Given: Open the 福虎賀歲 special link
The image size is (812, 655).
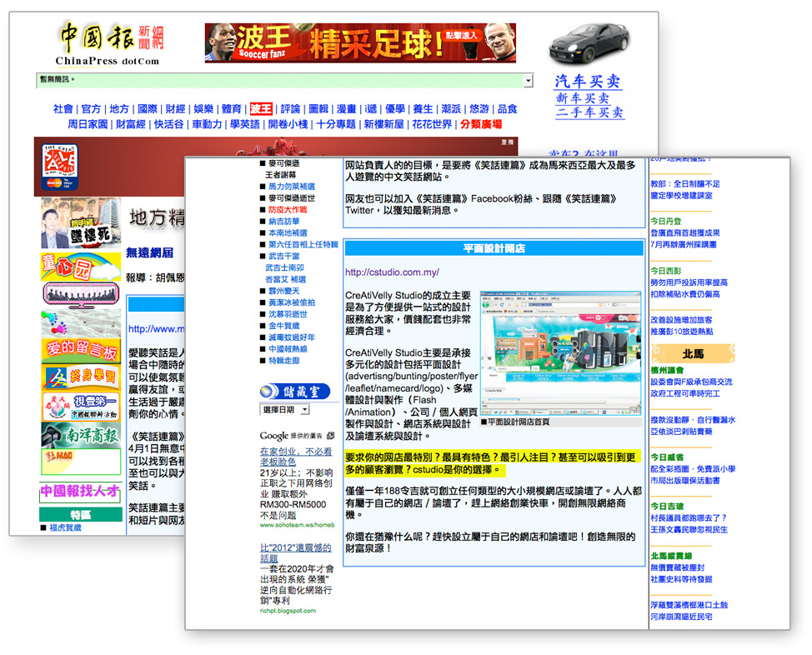Looking at the screenshot, I should tap(65, 527).
